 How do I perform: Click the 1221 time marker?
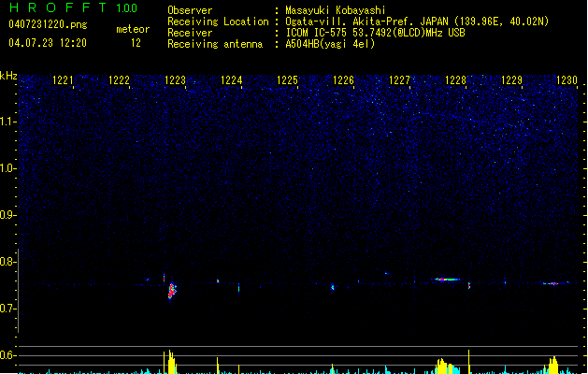63,80
